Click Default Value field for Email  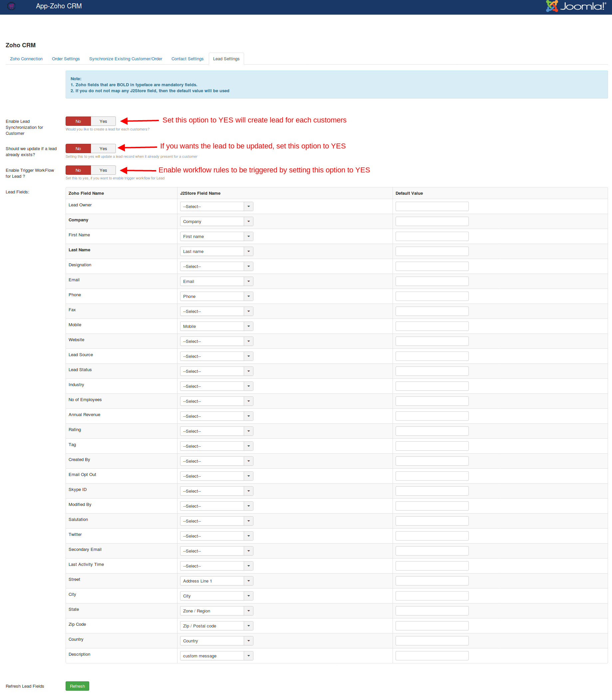tap(432, 281)
